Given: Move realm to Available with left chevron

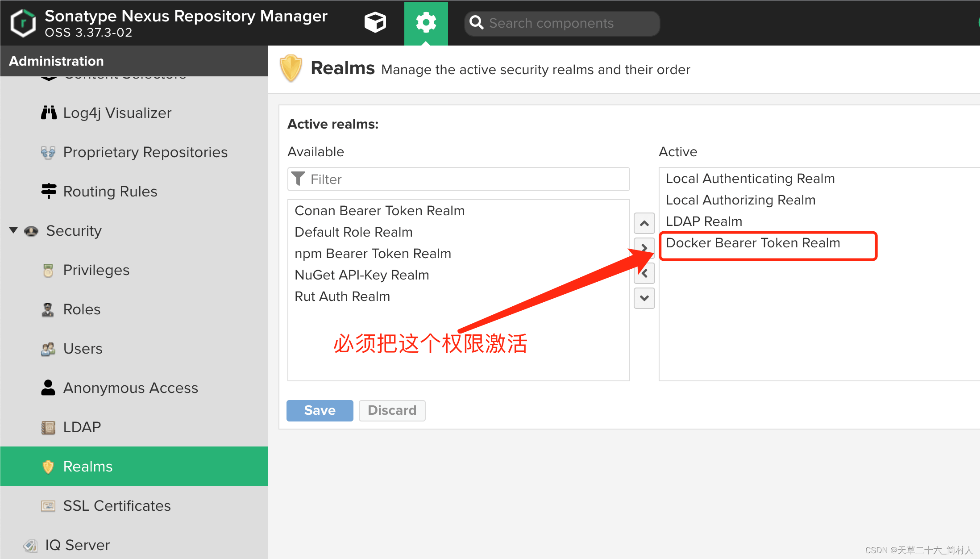Looking at the screenshot, I should tap(644, 273).
